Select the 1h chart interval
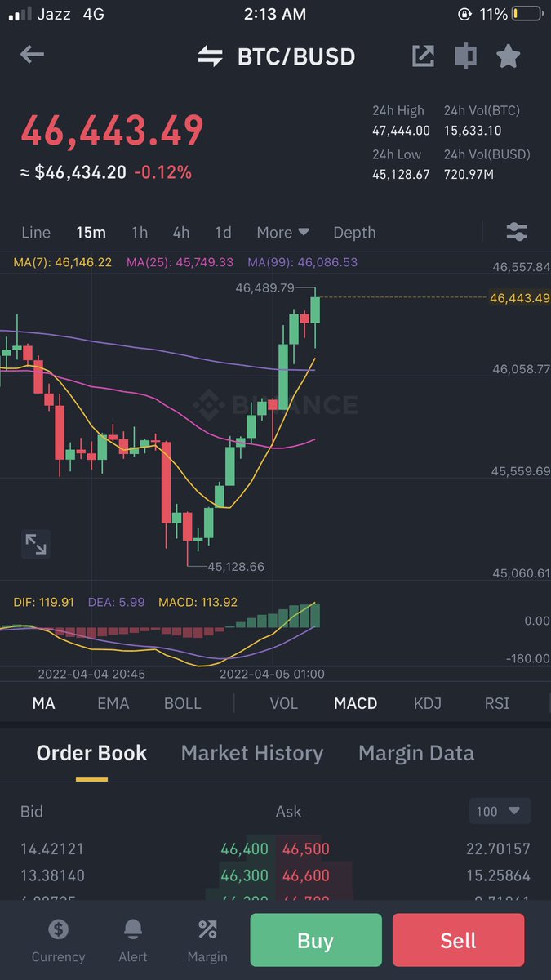 [140, 233]
